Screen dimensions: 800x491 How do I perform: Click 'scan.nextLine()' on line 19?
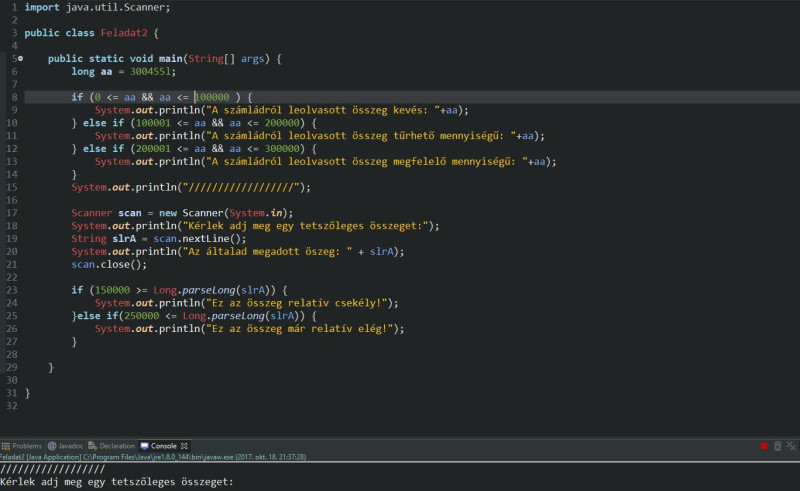click(x=199, y=239)
